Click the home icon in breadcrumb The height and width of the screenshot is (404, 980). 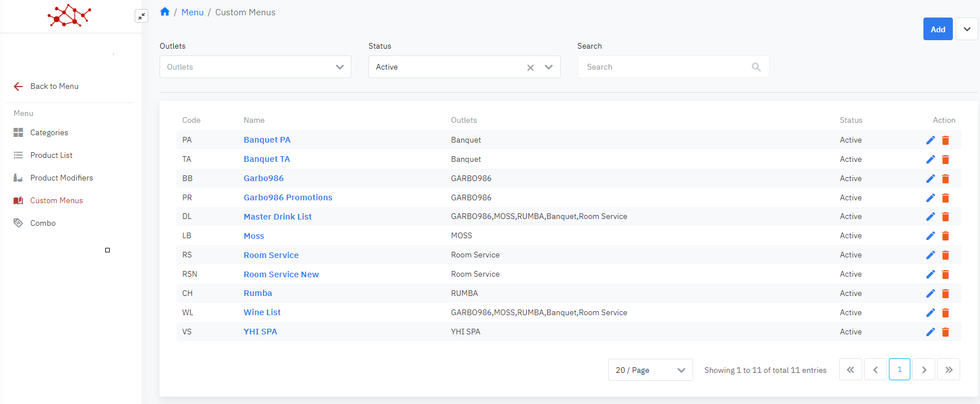165,12
